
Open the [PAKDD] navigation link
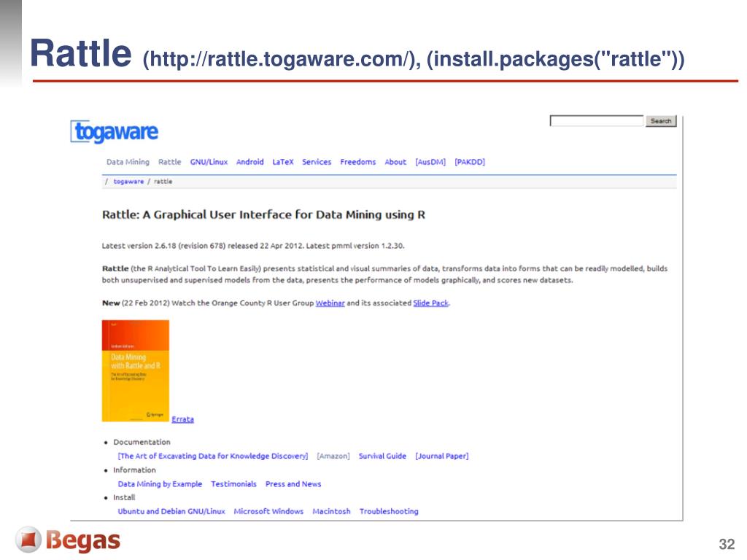click(470, 162)
